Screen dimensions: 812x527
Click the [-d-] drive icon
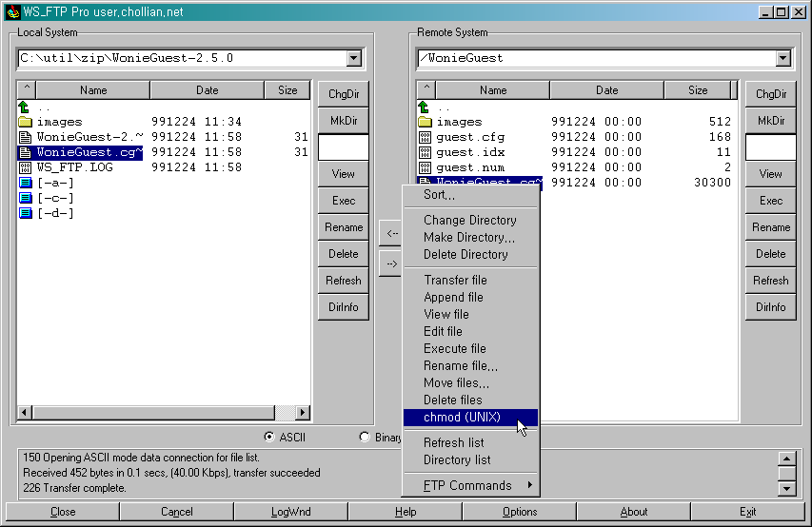[25, 213]
